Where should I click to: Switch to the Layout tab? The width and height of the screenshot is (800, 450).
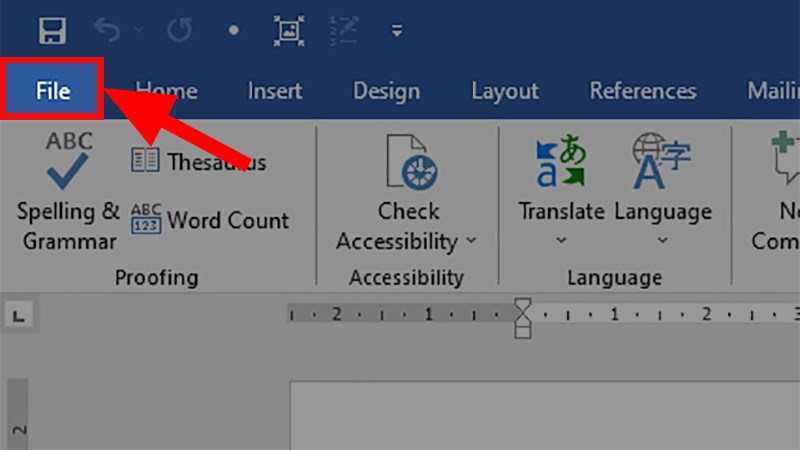[505, 91]
